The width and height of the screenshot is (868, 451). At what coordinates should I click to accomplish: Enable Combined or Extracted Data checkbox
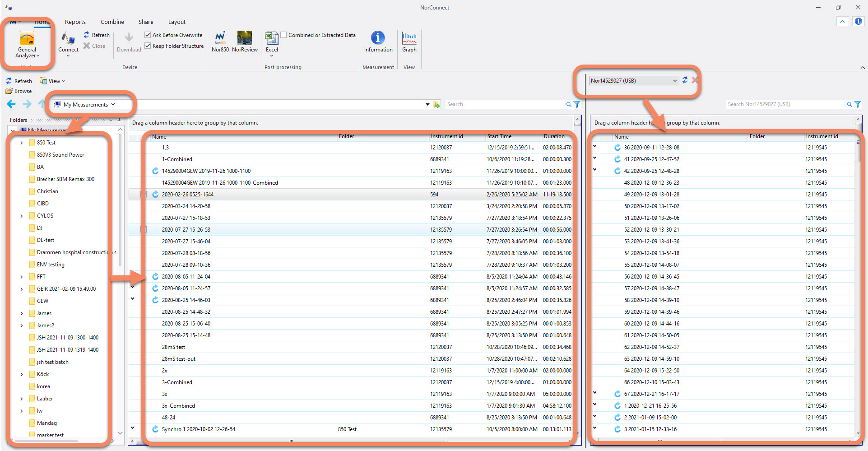[x=284, y=35]
